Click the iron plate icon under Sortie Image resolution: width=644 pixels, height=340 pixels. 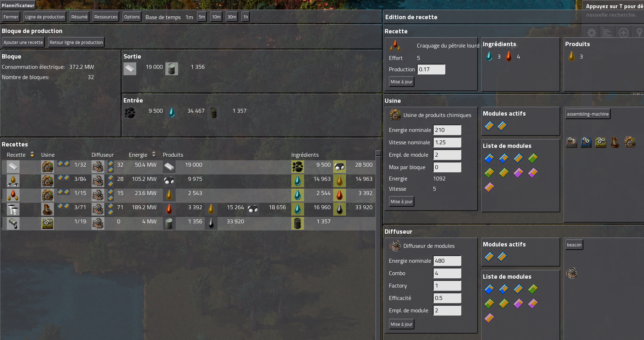130,69
